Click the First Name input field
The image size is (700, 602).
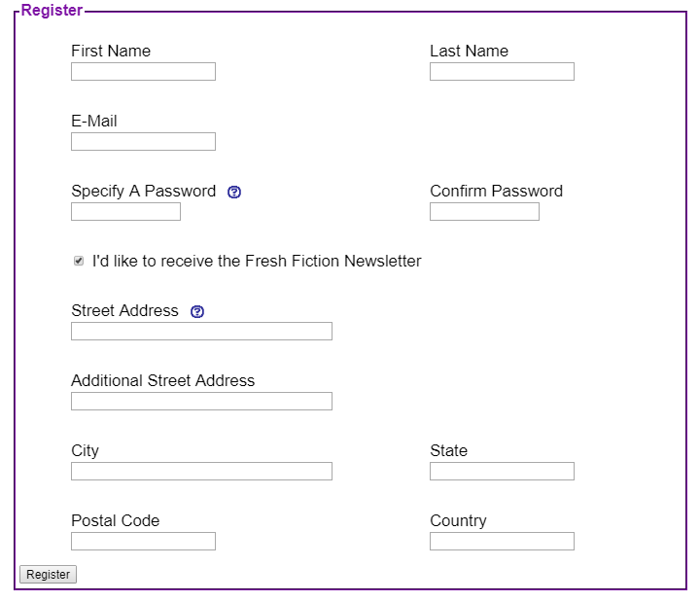143,71
